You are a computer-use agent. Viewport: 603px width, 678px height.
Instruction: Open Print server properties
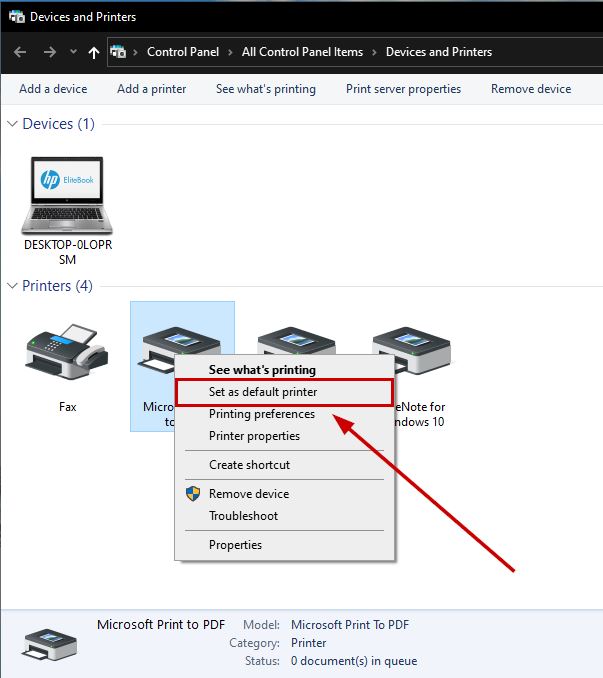(403, 89)
